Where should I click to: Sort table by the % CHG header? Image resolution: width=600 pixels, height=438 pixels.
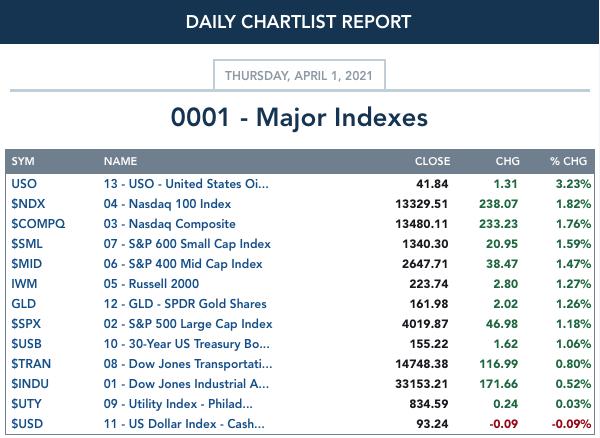pyautogui.click(x=568, y=161)
